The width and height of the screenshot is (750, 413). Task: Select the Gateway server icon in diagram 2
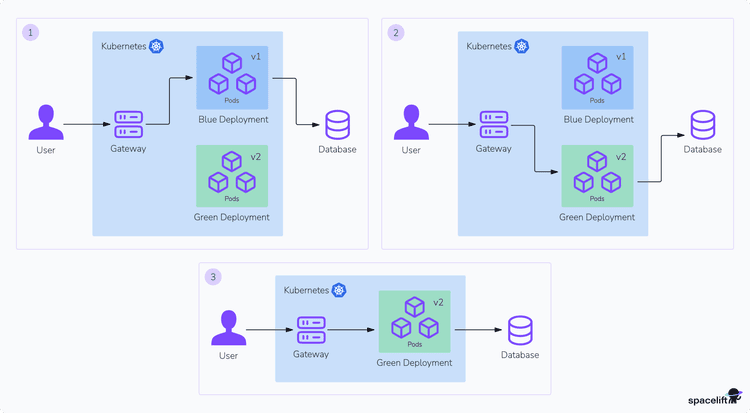click(x=494, y=124)
